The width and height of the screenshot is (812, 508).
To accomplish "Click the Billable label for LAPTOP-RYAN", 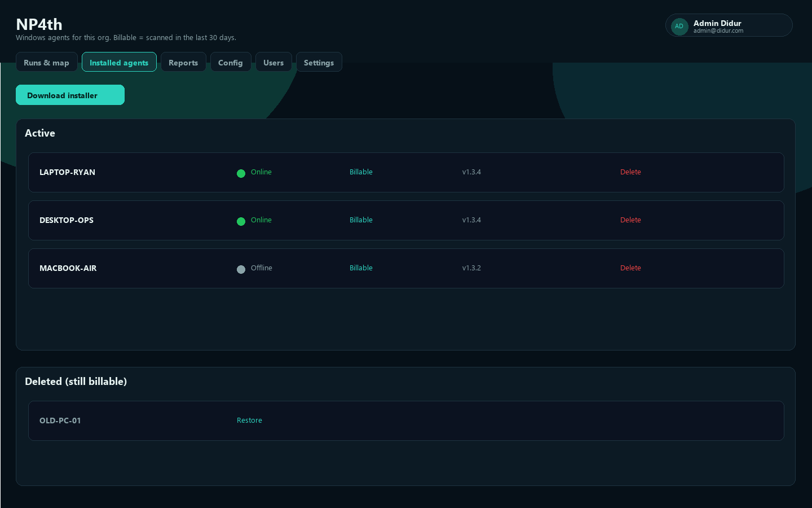I will pos(361,172).
